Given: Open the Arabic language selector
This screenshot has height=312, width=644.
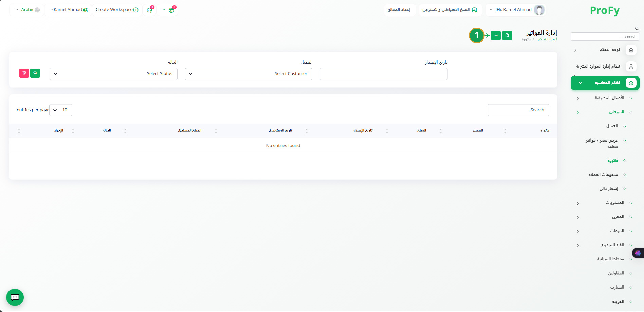Looking at the screenshot, I should tap(27, 10).
